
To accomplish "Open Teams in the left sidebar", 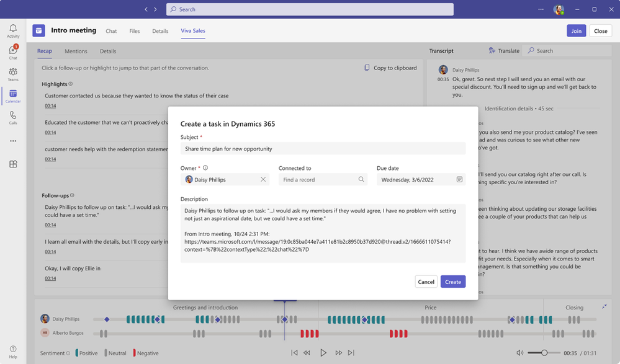I will click(13, 74).
